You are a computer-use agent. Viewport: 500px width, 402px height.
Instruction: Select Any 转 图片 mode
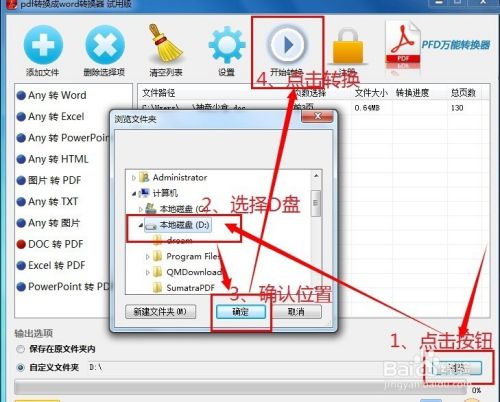point(48,223)
